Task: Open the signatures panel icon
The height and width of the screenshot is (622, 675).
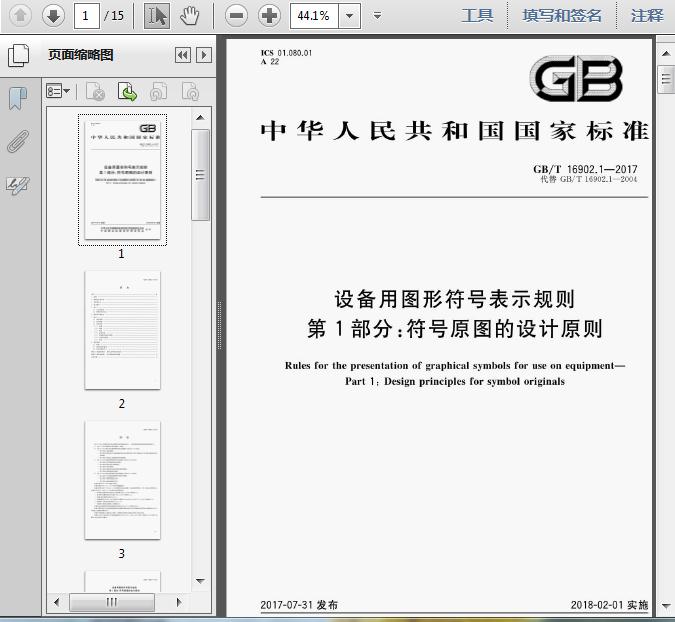Action: [18, 186]
